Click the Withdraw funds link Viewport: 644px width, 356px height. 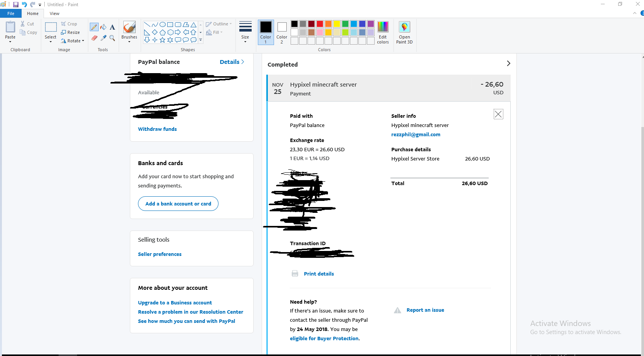point(157,129)
